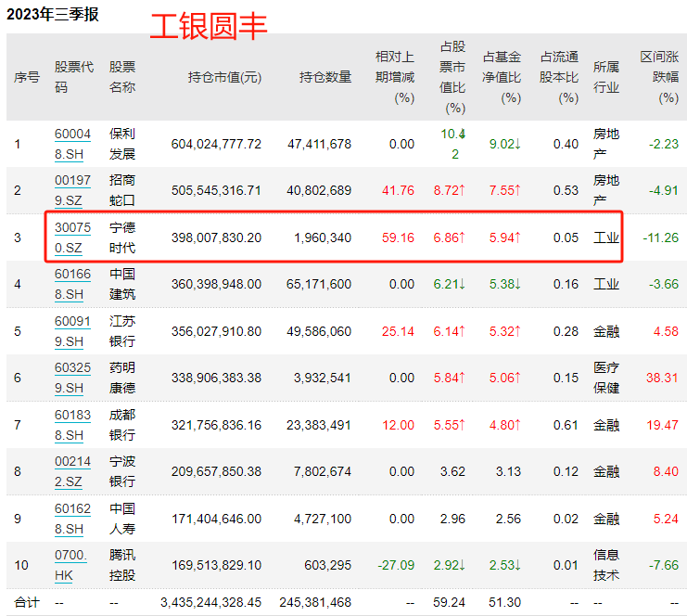
Task: Open stock code link 600919.SH
Action: click(x=72, y=331)
